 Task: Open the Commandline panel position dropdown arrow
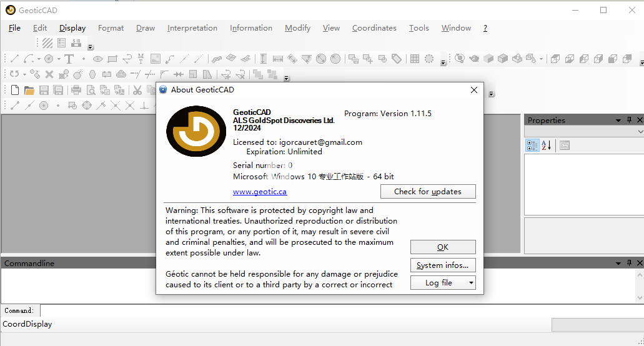click(618, 263)
